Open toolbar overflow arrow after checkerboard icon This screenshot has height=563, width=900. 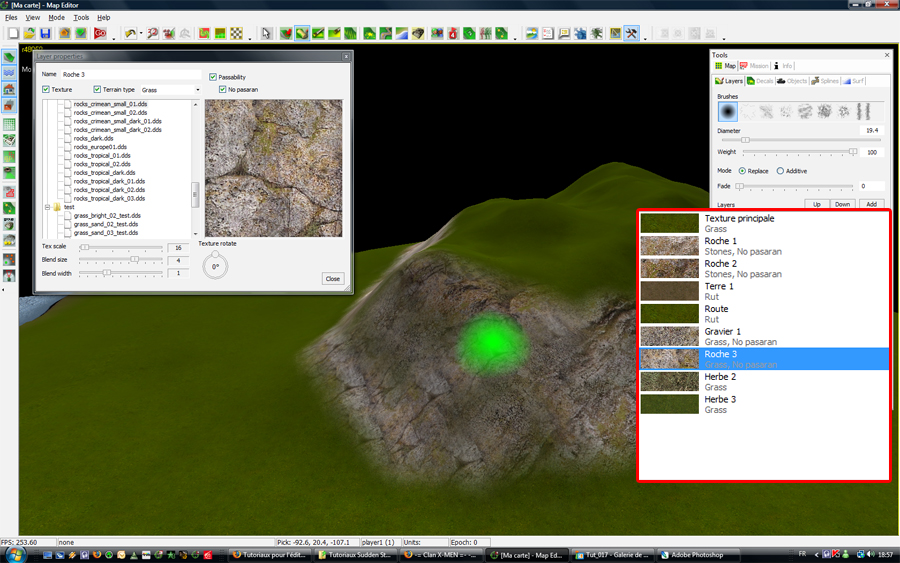coord(250,38)
